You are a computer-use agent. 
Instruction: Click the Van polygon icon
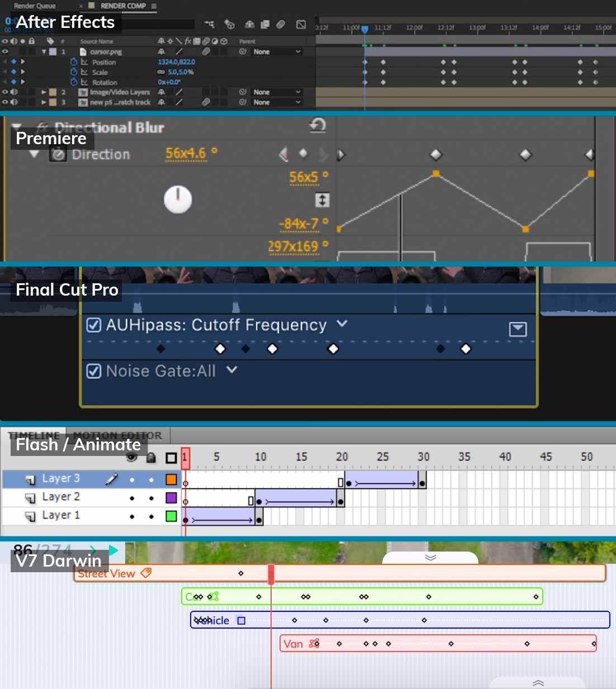tap(314, 644)
